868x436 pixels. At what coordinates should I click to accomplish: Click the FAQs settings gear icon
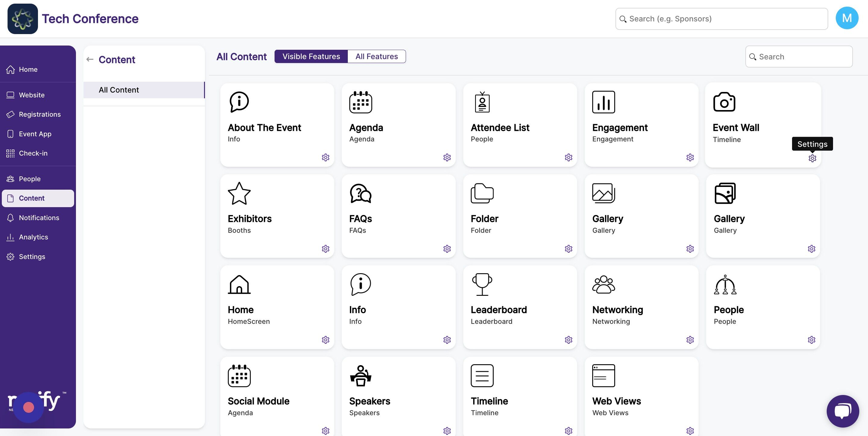tap(447, 249)
